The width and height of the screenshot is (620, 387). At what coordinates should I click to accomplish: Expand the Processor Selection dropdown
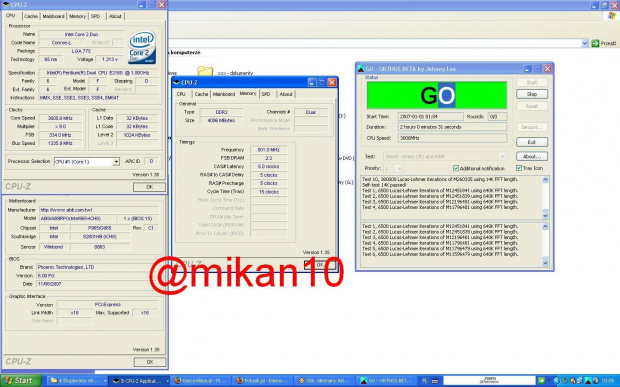[116, 162]
